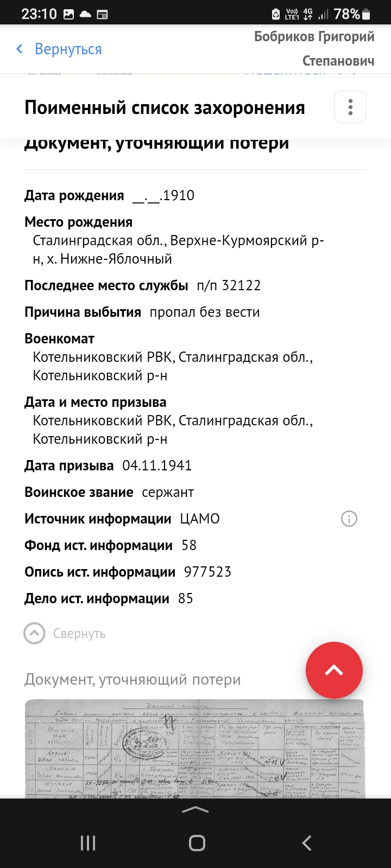Open the three-dot options menu

(350, 107)
